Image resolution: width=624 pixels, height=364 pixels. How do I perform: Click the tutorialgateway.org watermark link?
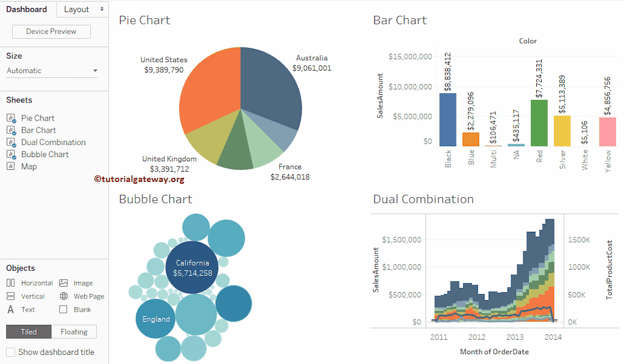tap(141, 180)
